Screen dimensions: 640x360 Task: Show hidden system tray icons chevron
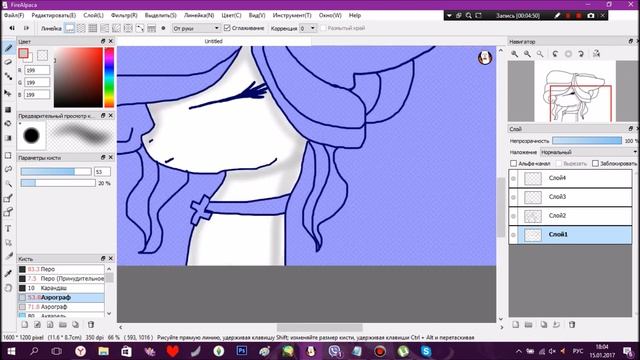[x=518, y=351]
